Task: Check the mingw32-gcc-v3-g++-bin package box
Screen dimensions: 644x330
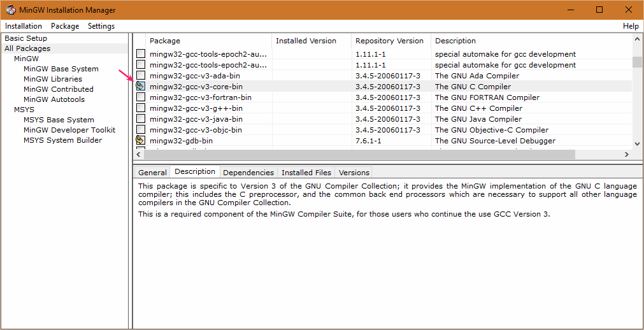Action: [x=140, y=108]
